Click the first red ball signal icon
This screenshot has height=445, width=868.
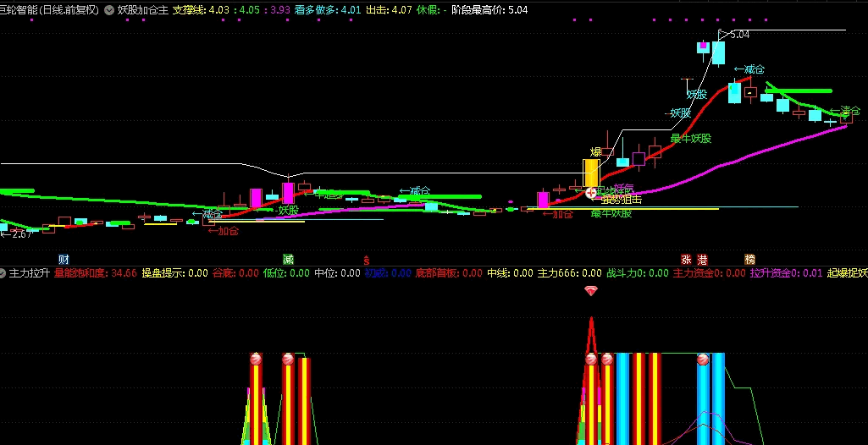point(256,360)
